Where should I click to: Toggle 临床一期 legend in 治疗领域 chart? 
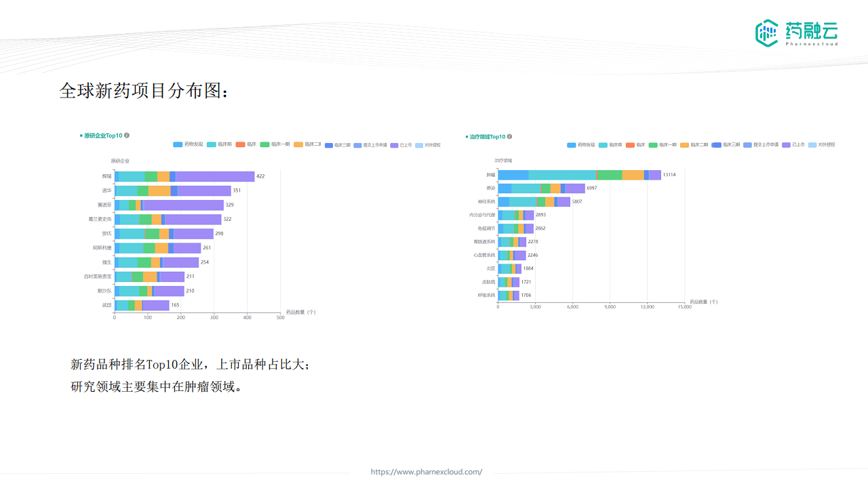tap(663, 145)
